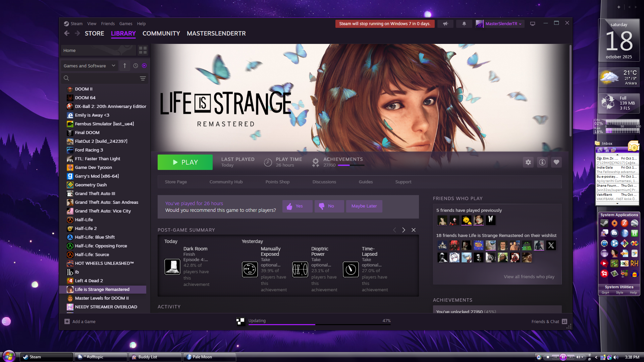Add game to favorites heart
The width and height of the screenshot is (644, 362).
click(556, 162)
